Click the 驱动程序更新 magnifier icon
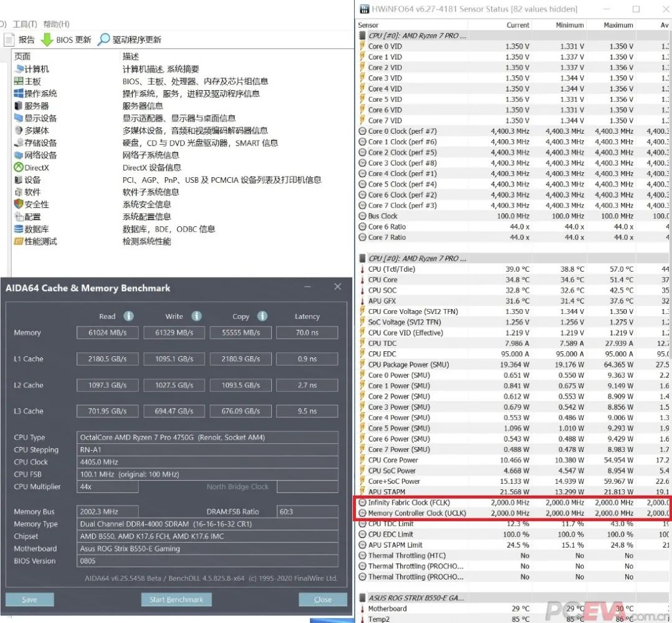The width and height of the screenshot is (672, 623). (x=103, y=39)
